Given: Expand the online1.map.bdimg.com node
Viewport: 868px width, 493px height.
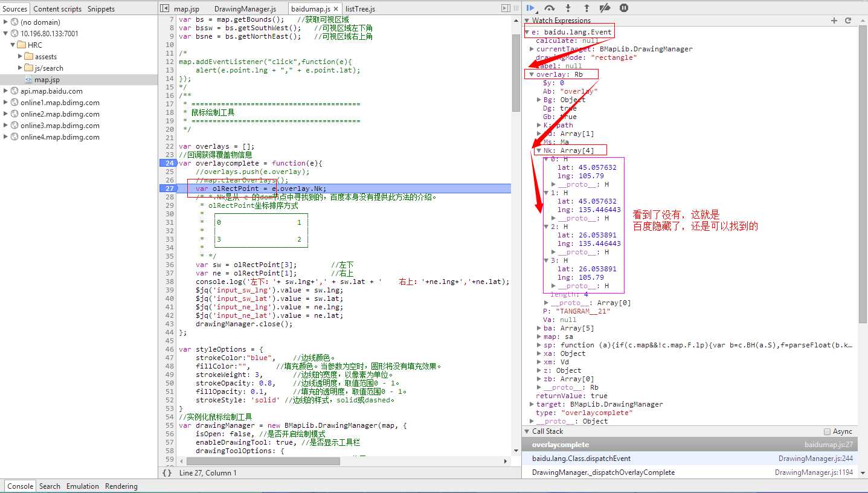Looking at the screenshot, I should [6, 103].
